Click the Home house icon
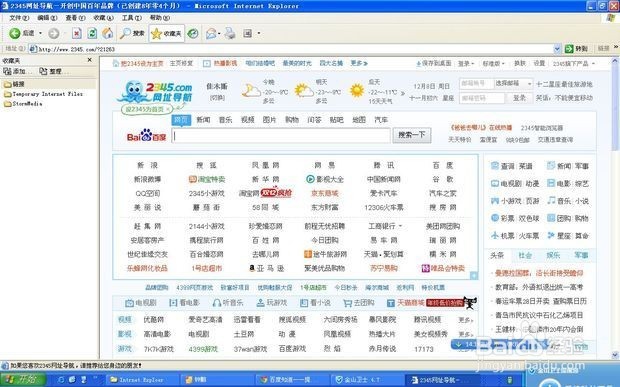The height and width of the screenshot is (387, 620). click(108, 34)
